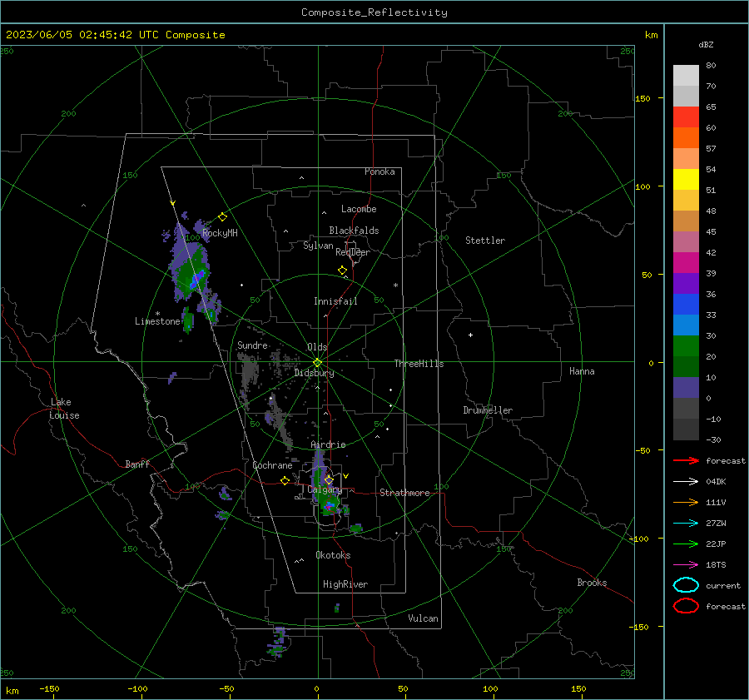Click the HighRiver city label
This screenshot has width=749, height=700.
[x=345, y=584]
